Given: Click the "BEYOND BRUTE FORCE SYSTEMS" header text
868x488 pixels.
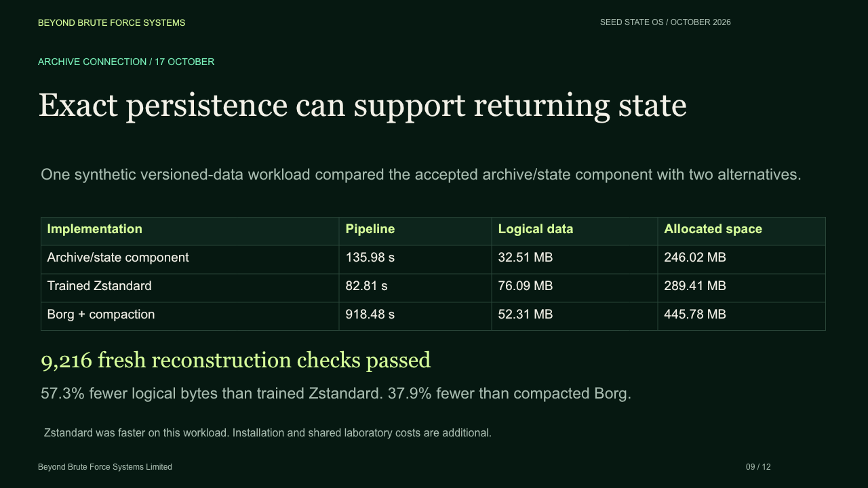Looking at the screenshot, I should pos(111,22).
